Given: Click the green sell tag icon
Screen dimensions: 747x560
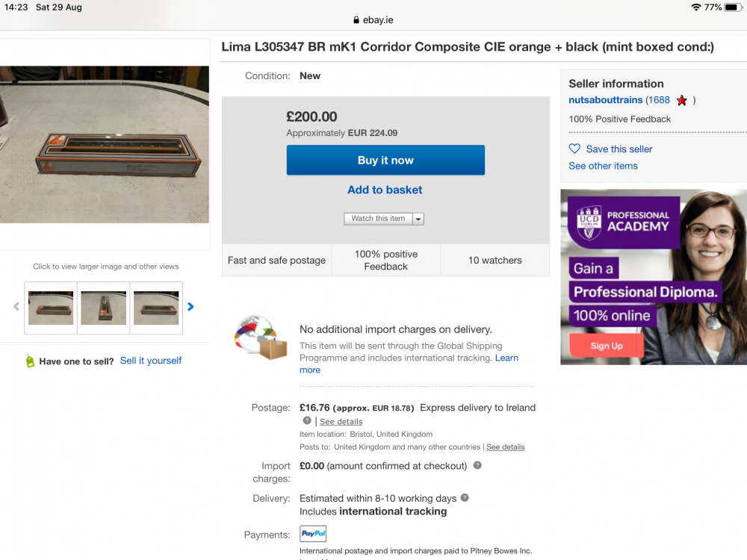Looking at the screenshot, I should click(x=30, y=361).
